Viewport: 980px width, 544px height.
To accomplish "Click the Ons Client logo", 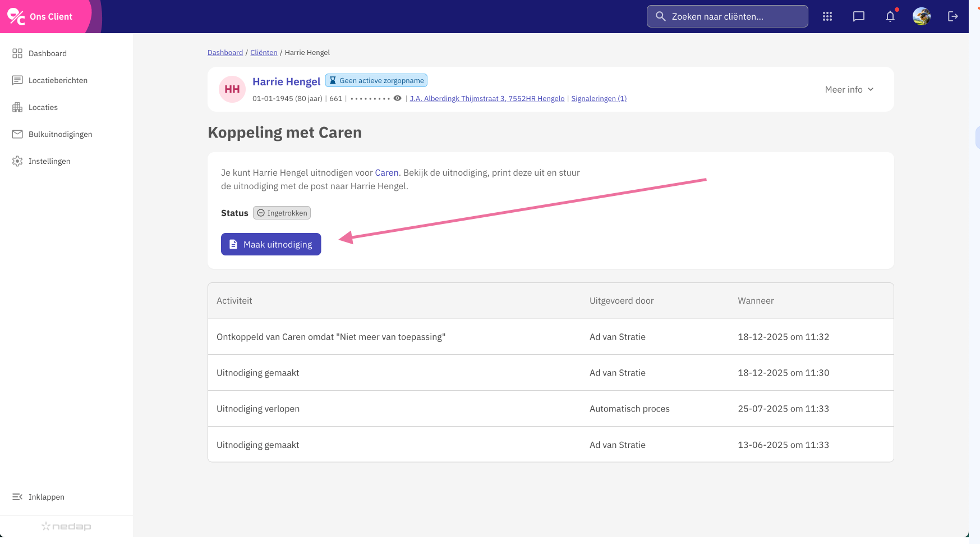I will [x=40, y=17].
